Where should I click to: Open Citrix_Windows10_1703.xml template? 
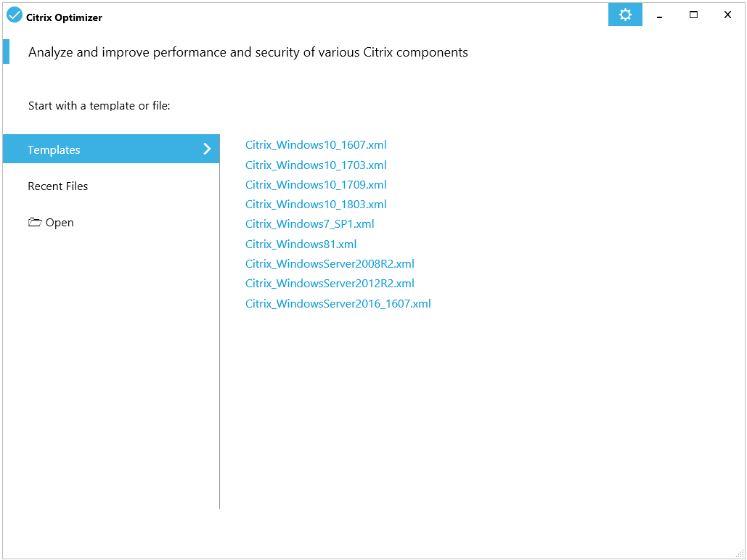pyautogui.click(x=316, y=165)
